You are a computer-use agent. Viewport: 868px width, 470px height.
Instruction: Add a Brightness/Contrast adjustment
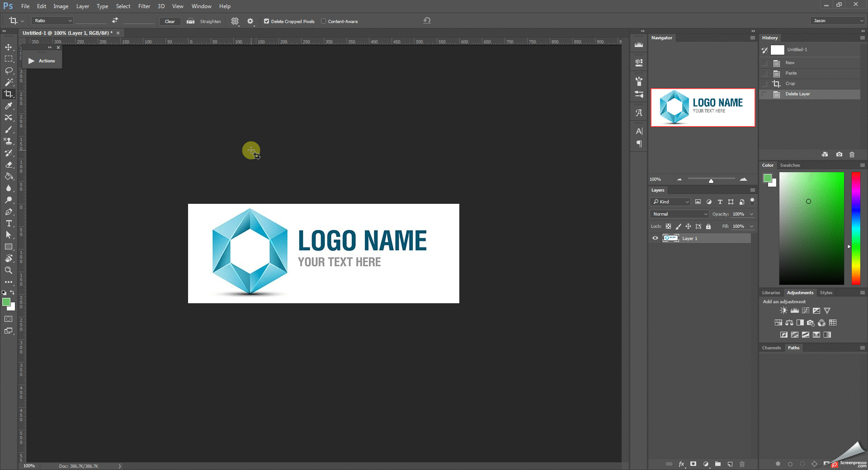coord(783,310)
